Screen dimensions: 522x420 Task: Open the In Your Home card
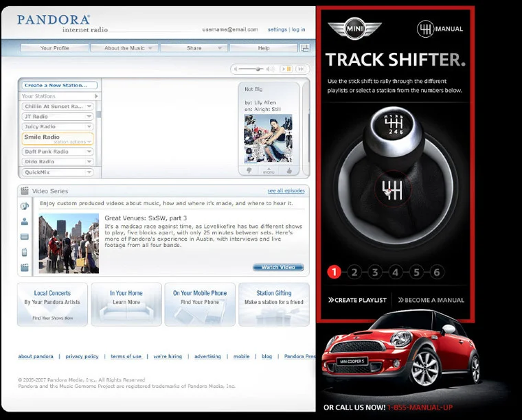[x=126, y=304]
